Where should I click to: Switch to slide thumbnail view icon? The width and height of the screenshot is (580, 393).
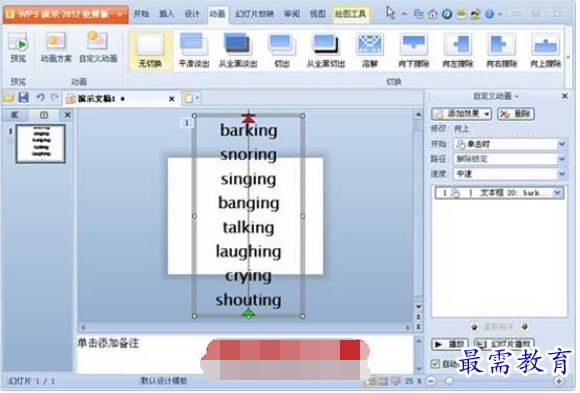point(44,115)
